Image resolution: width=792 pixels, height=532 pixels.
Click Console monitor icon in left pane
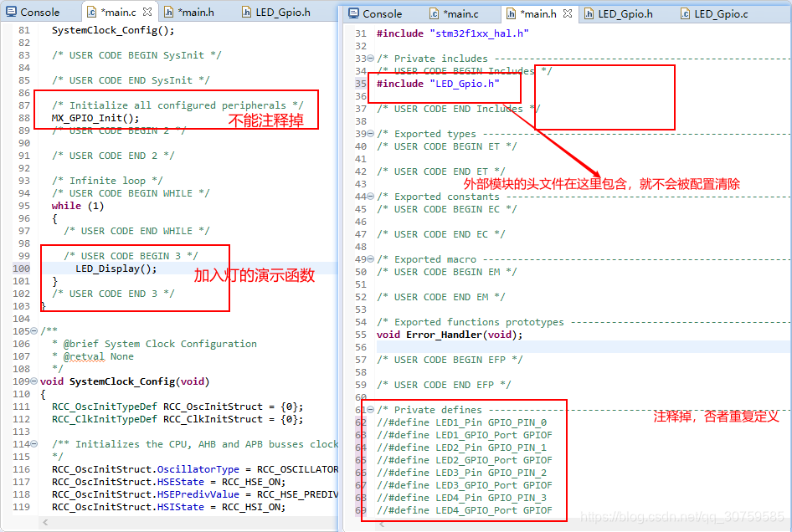[11, 12]
